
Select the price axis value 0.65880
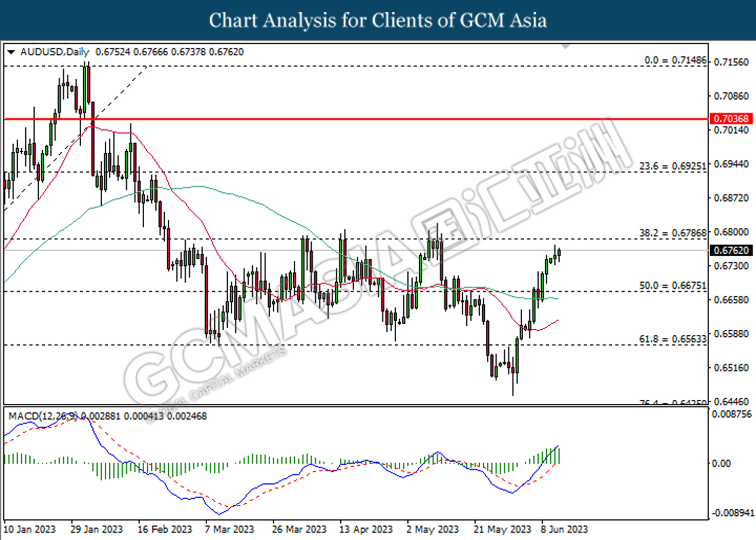coord(731,334)
